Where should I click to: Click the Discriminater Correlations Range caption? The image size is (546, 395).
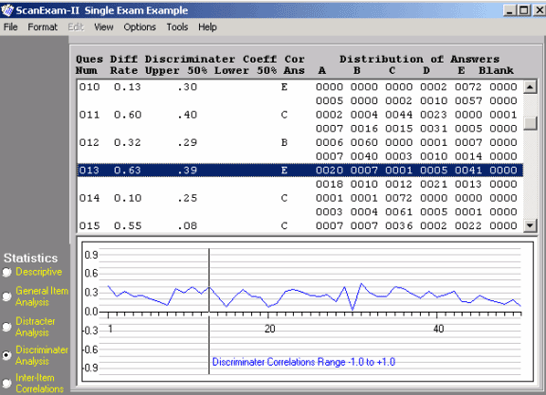[x=304, y=362]
